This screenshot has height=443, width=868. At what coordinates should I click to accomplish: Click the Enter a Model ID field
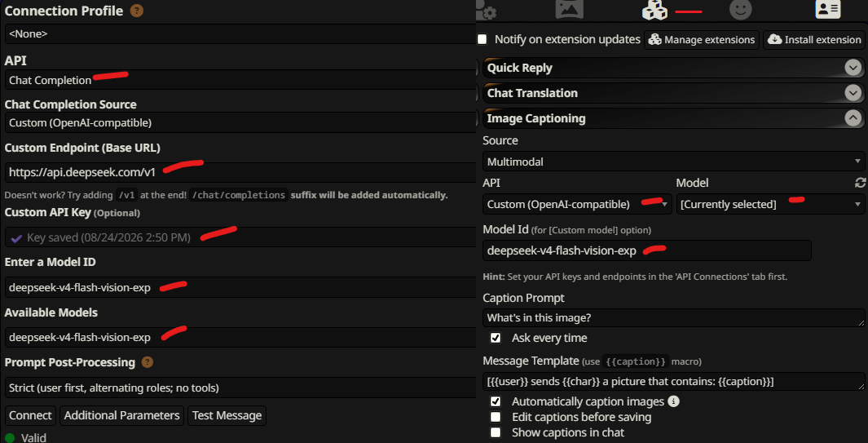[240, 287]
